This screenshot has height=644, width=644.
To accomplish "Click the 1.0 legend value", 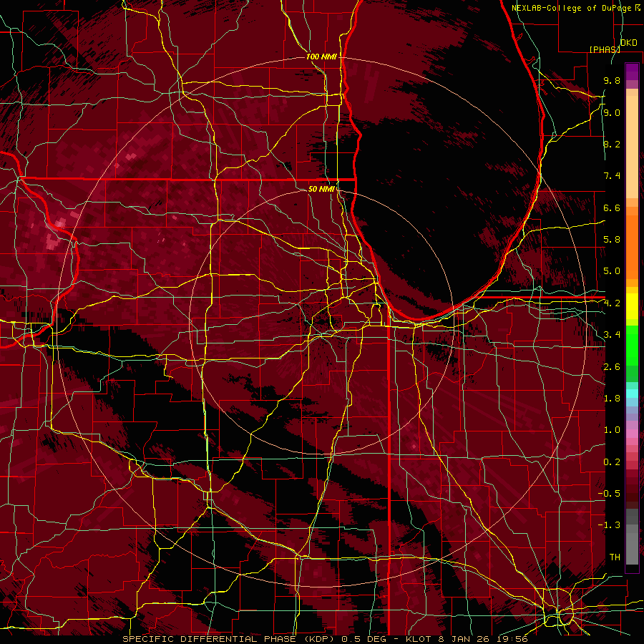I will coord(612,430).
